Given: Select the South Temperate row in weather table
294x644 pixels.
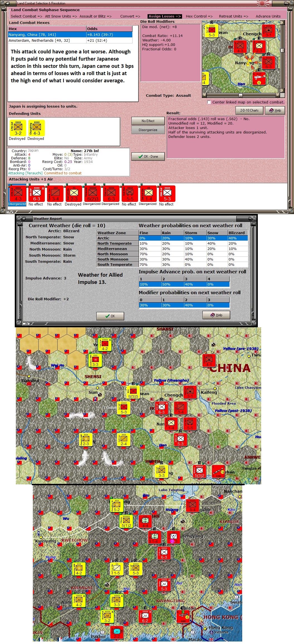Looking at the screenshot, I should (172, 264).
